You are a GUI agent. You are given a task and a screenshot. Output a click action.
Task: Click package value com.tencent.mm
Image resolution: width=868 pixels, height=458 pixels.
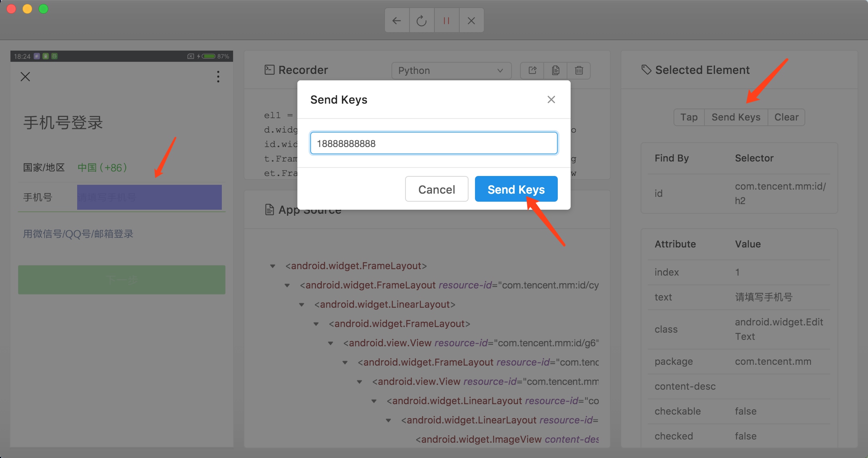tap(773, 362)
